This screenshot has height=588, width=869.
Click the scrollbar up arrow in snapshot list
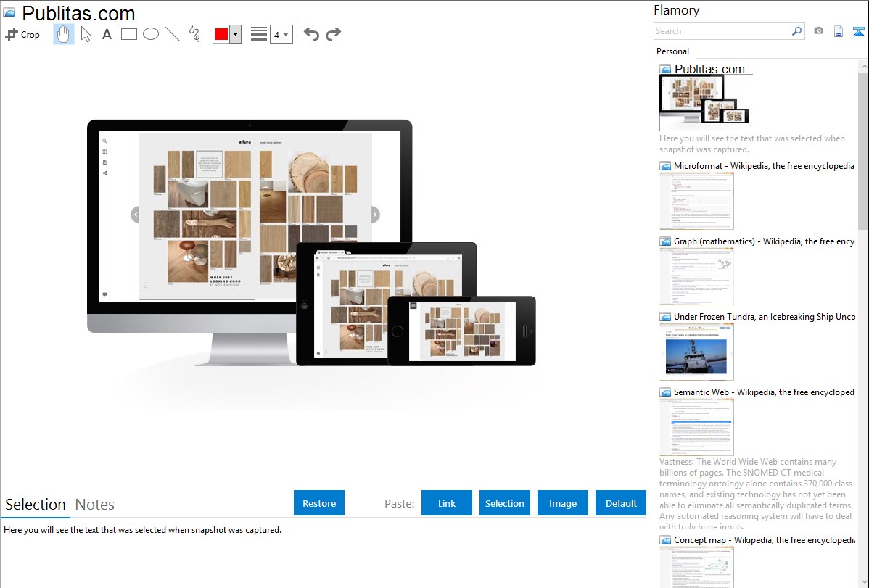coord(863,66)
